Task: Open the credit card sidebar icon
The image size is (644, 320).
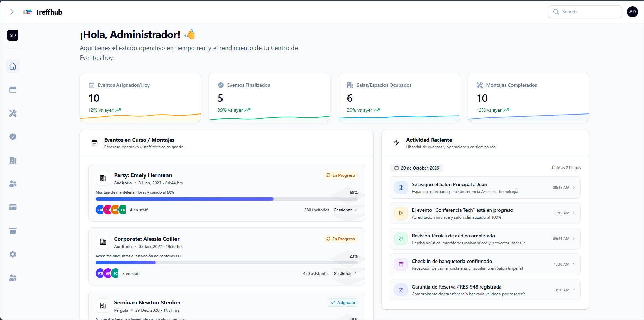Action: (x=13, y=207)
